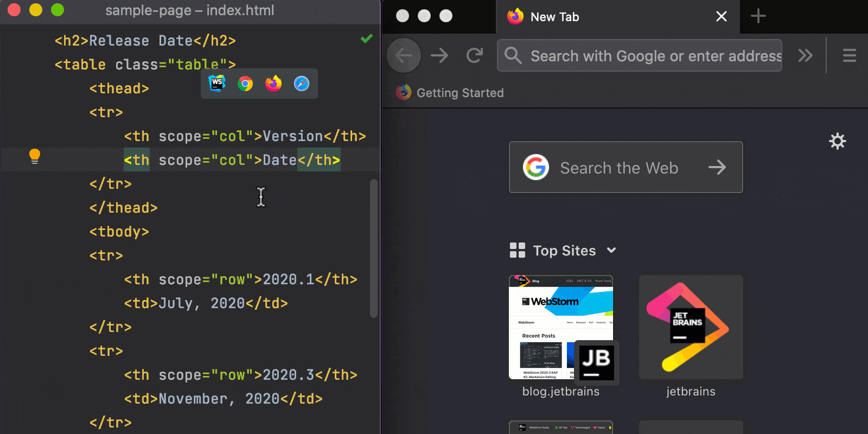Viewport: 868px width, 434px height.
Task: Click the green inspection checkmark in editor
Action: [x=367, y=39]
